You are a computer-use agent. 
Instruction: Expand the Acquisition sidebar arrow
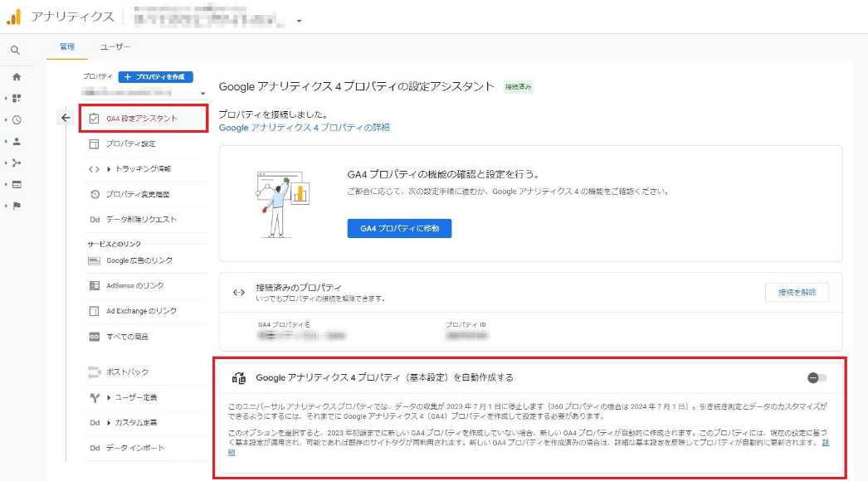coord(6,163)
